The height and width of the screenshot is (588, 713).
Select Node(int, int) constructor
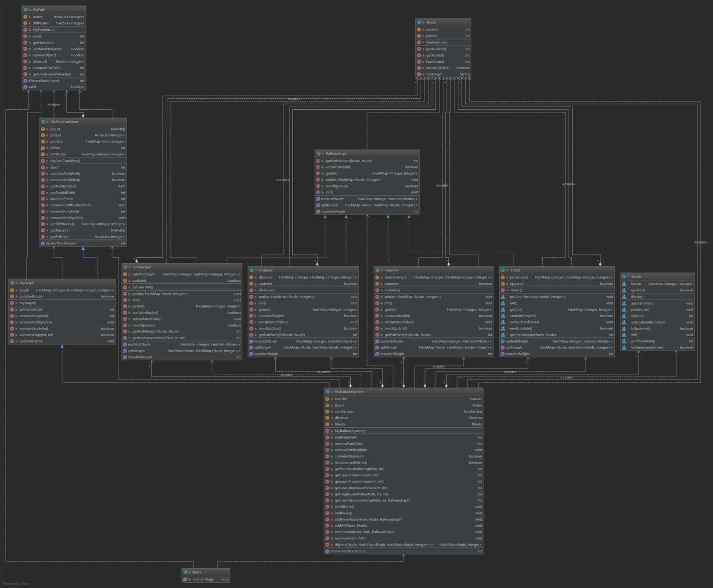point(437,43)
